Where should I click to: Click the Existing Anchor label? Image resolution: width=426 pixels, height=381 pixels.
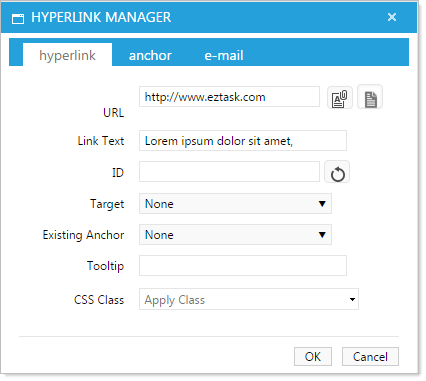tap(83, 235)
